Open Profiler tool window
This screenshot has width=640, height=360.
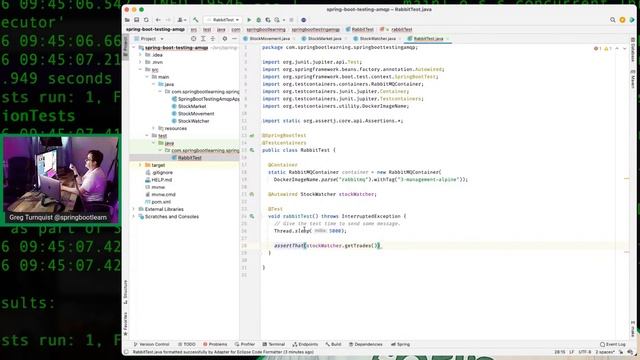tap(244, 344)
